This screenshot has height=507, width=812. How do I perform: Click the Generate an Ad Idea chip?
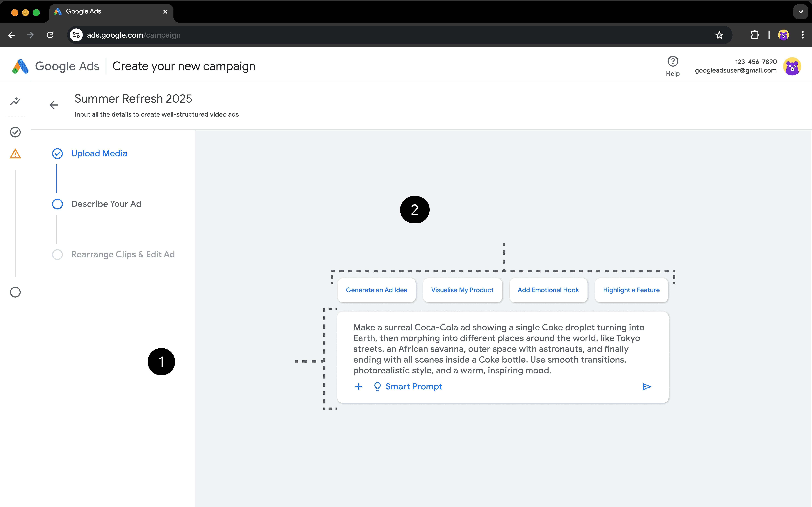click(376, 290)
